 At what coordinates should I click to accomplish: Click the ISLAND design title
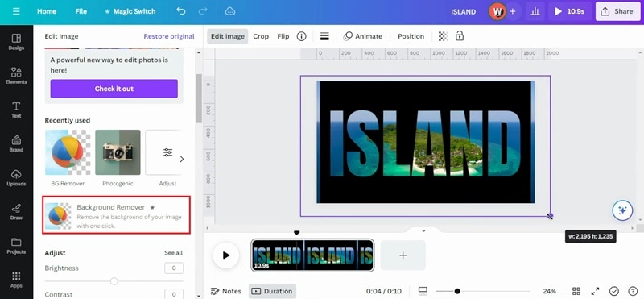point(464,11)
